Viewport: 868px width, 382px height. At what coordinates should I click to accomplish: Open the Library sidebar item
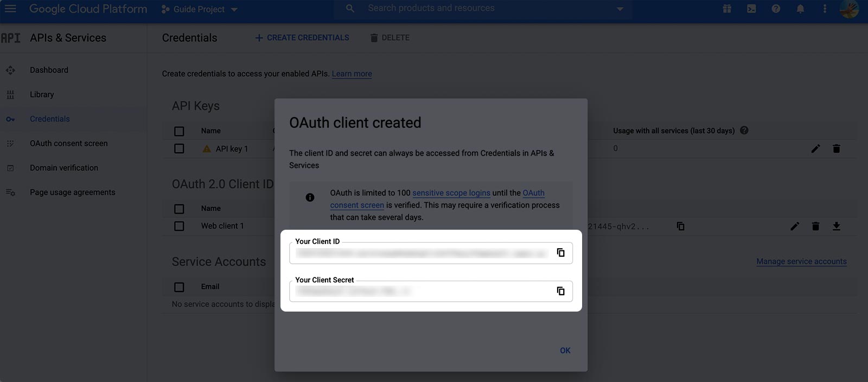tap(42, 94)
